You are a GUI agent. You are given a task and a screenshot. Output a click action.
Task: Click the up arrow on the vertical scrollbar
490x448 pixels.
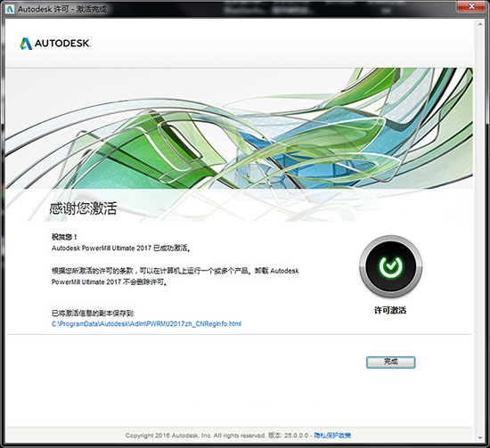pyautogui.click(x=480, y=24)
